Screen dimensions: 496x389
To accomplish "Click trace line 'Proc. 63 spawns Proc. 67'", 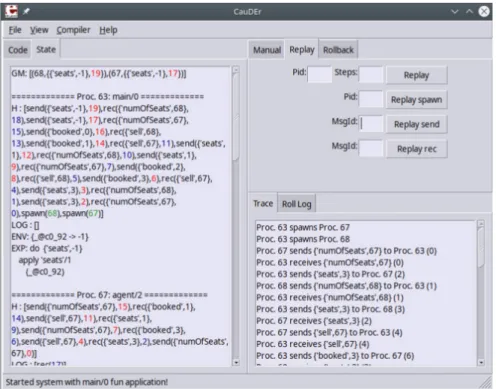I will pyautogui.click(x=303, y=227).
